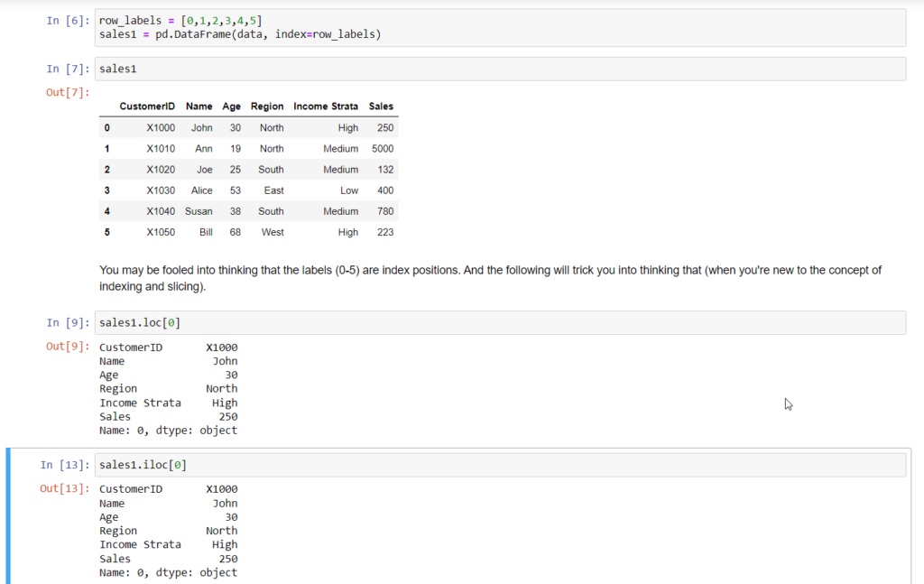Select the sales1 display cell

coord(271,69)
